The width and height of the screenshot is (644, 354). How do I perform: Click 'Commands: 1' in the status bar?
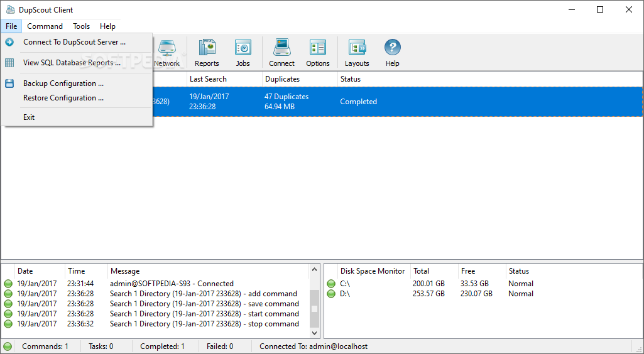pyautogui.click(x=45, y=346)
